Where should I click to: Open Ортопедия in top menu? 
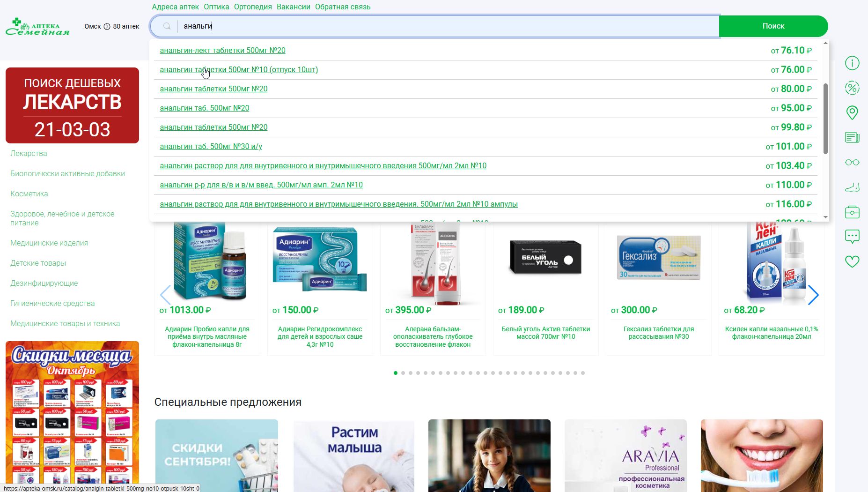click(x=253, y=7)
